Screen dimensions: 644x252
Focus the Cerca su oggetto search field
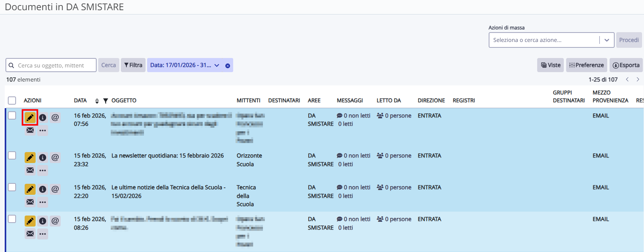click(x=55, y=65)
